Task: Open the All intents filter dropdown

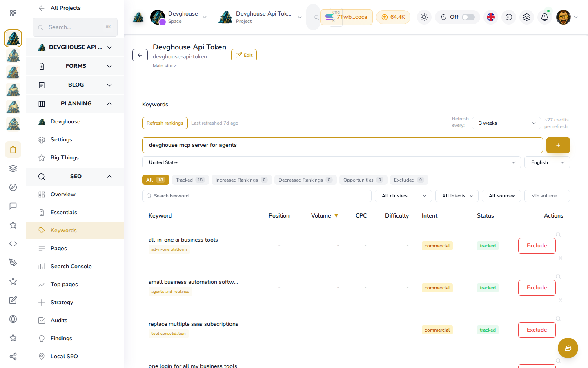Action: click(x=457, y=196)
